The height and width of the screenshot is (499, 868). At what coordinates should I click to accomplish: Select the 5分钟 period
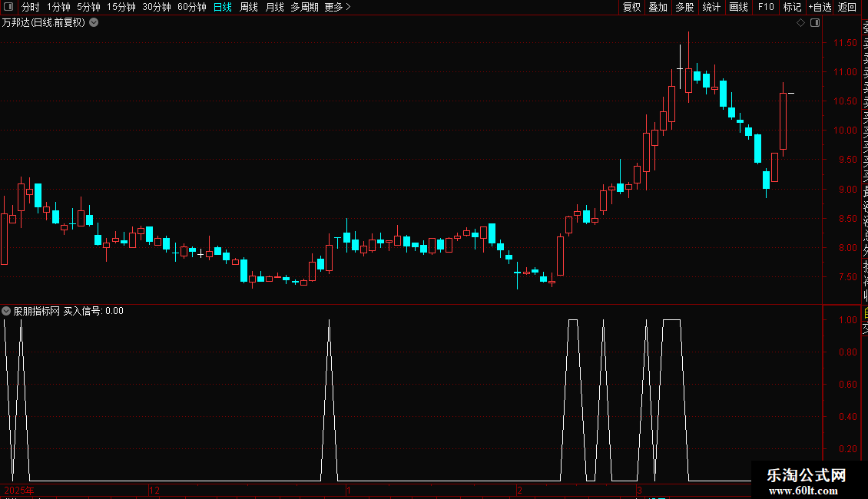coord(88,7)
